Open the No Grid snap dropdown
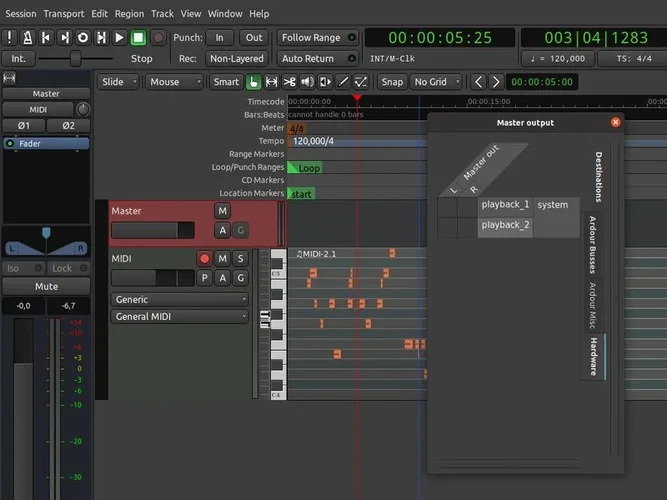667x500 pixels. pos(436,82)
